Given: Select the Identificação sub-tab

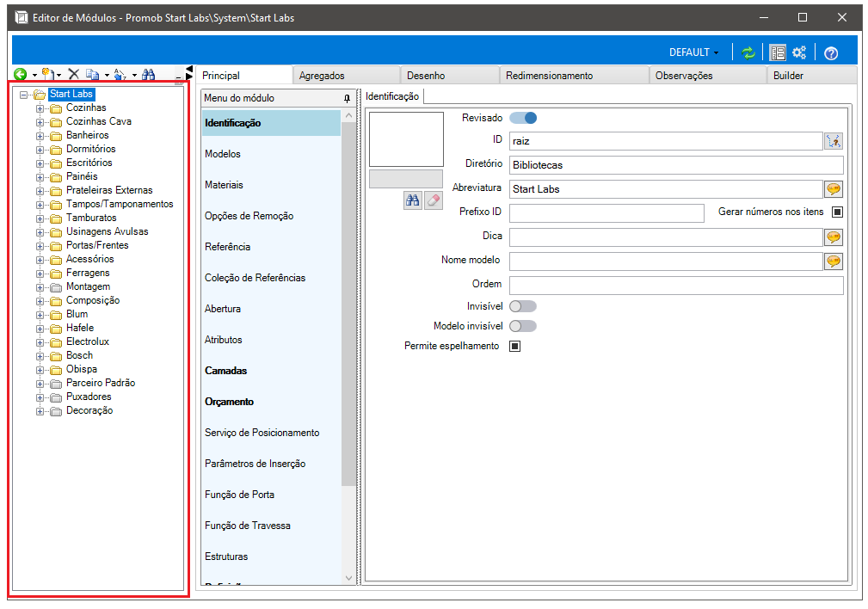Looking at the screenshot, I should pyautogui.click(x=392, y=96).
